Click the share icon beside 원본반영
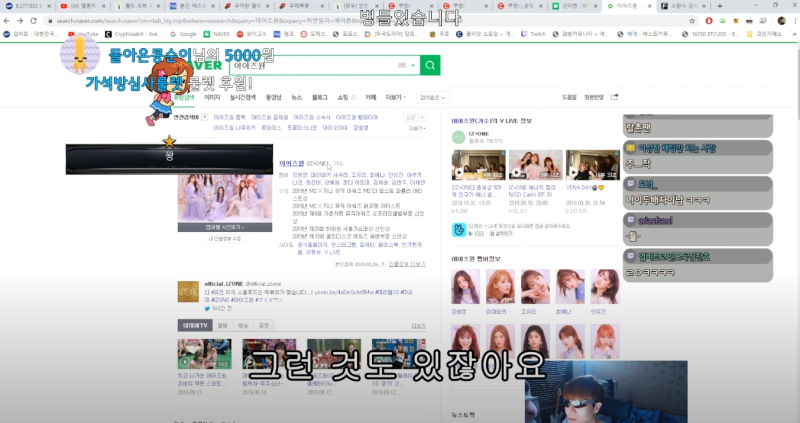 tap(615, 97)
